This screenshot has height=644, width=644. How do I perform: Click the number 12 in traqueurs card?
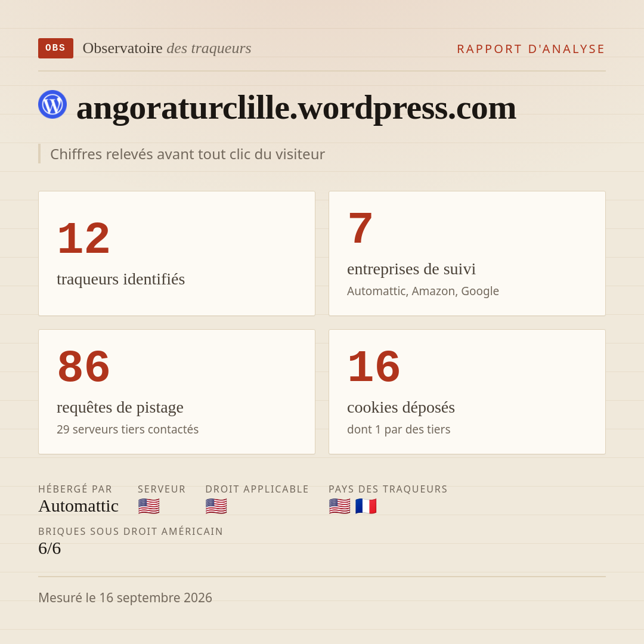(x=84, y=238)
